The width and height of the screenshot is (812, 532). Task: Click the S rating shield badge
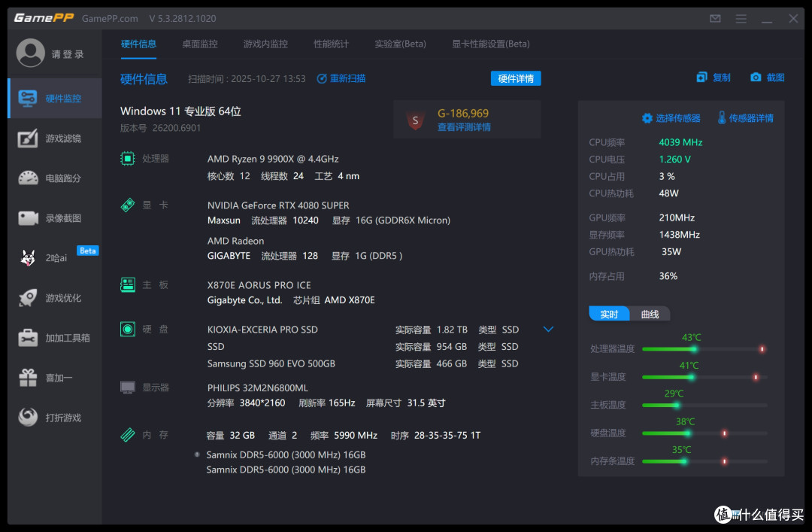pos(415,120)
